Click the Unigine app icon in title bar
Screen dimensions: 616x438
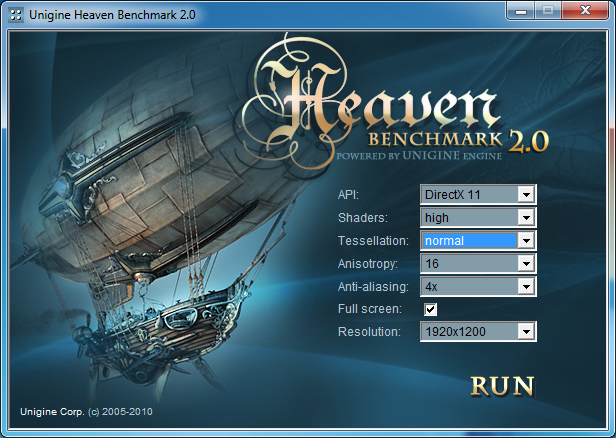pos(16,15)
